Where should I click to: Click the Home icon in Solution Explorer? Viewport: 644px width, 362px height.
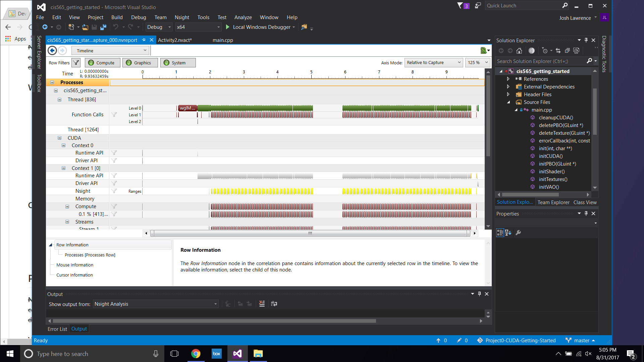519,51
